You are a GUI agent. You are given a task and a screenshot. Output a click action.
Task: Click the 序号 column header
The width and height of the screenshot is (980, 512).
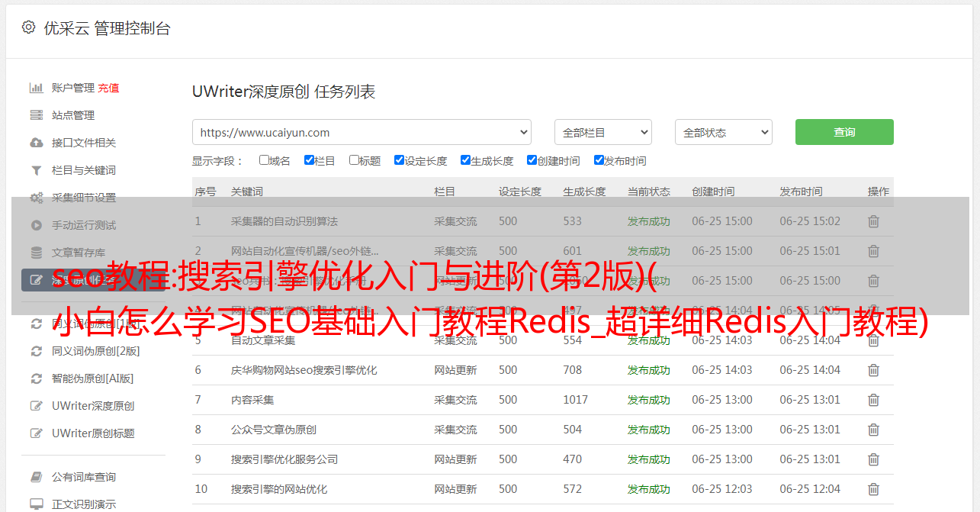[x=206, y=192]
